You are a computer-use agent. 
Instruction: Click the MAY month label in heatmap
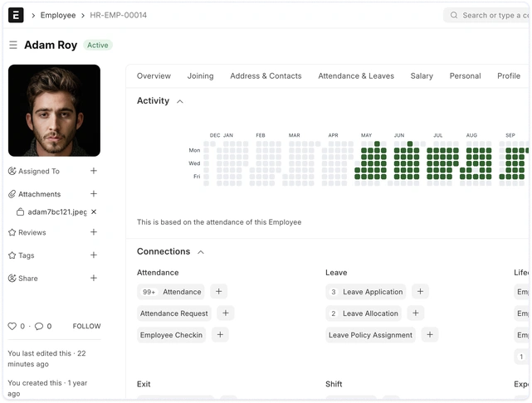pos(366,135)
